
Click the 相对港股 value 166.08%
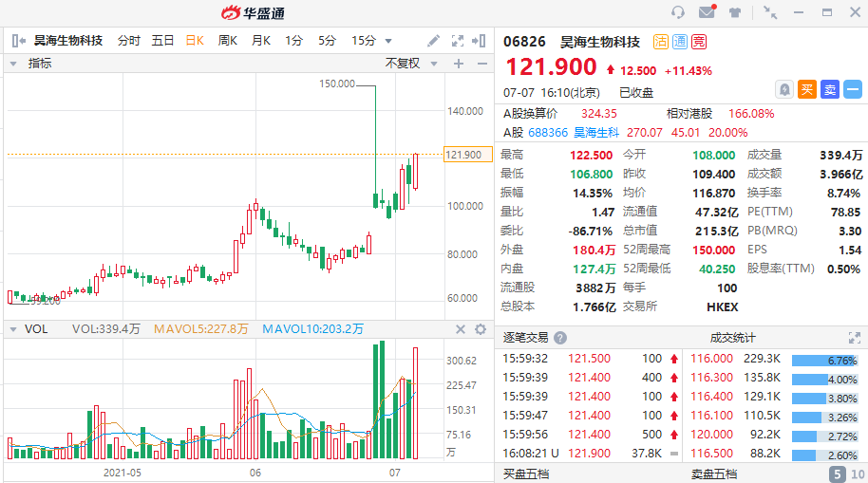pyautogui.click(x=751, y=114)
